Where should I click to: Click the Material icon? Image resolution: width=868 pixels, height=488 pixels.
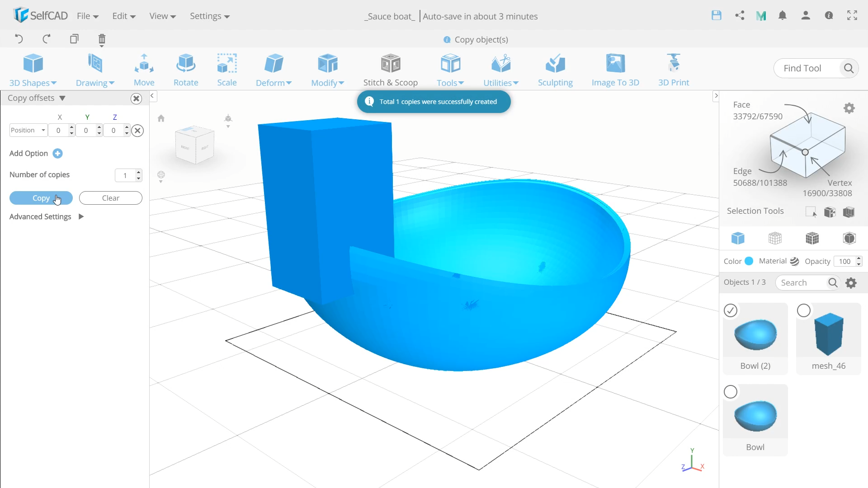click(794, 261)
